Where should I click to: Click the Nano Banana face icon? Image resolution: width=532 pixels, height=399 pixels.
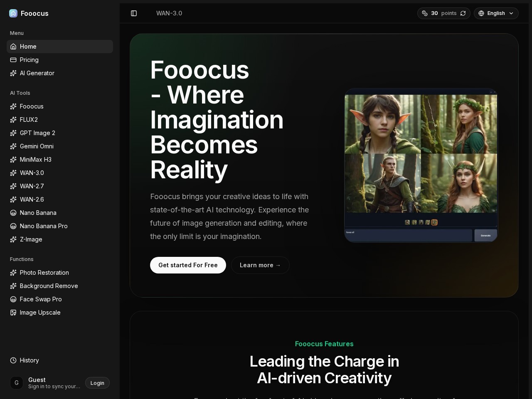click(13, 213)
